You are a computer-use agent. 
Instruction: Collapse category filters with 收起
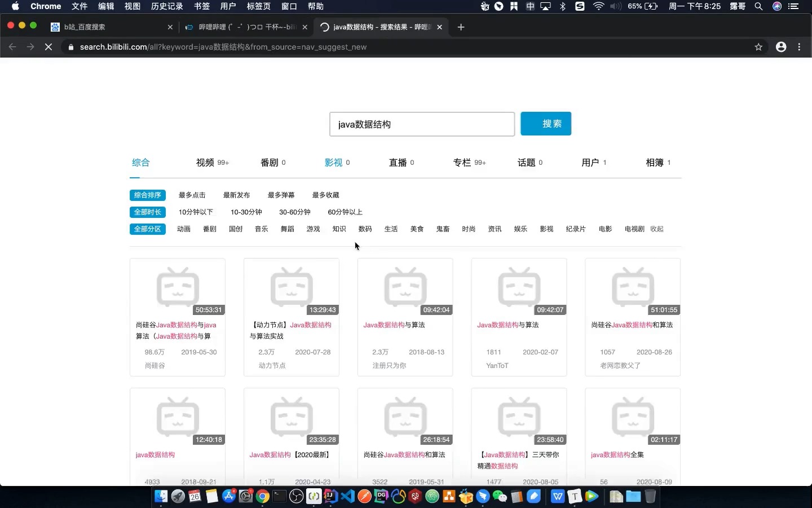(657, 229)
